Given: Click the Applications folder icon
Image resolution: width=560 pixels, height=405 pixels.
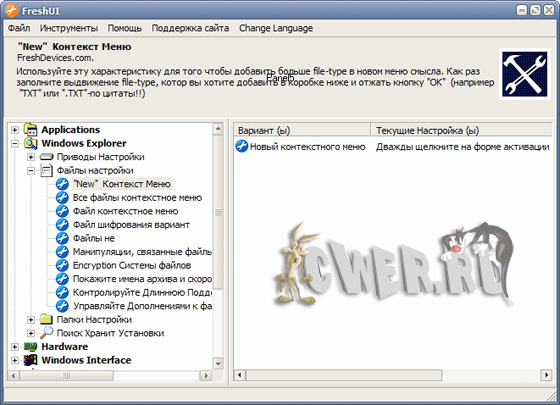Looking at the screenshot, I should (30, 130).
